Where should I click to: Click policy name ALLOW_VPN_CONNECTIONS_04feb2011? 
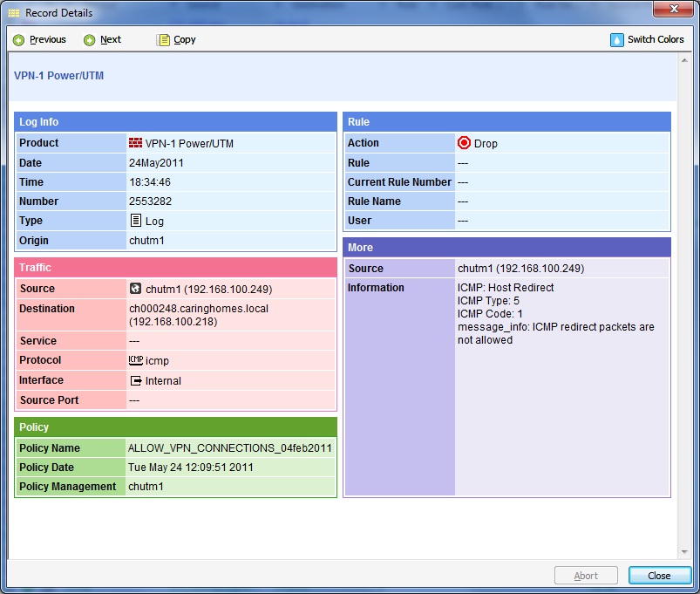point(230,448)
